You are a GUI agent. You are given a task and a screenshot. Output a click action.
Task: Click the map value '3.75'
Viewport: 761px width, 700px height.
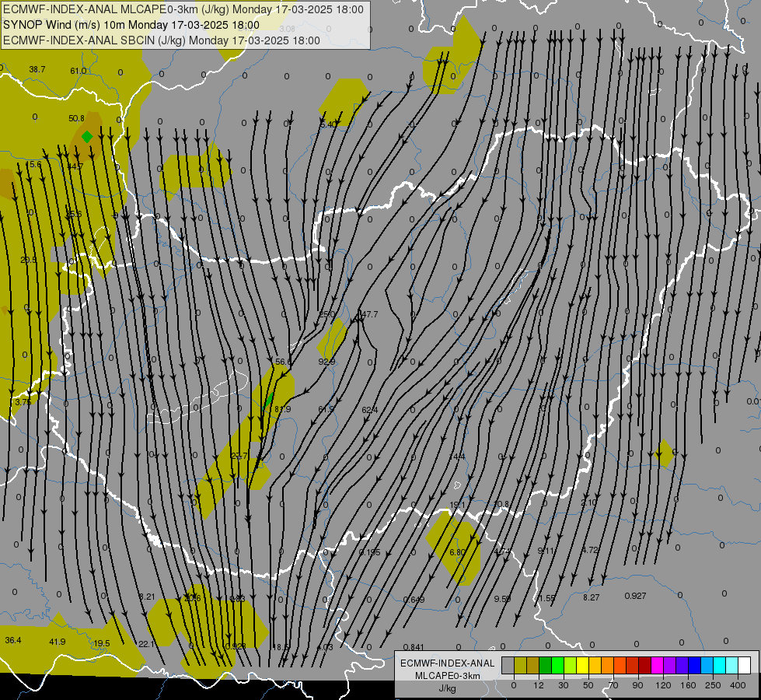[x=23, y=402]
